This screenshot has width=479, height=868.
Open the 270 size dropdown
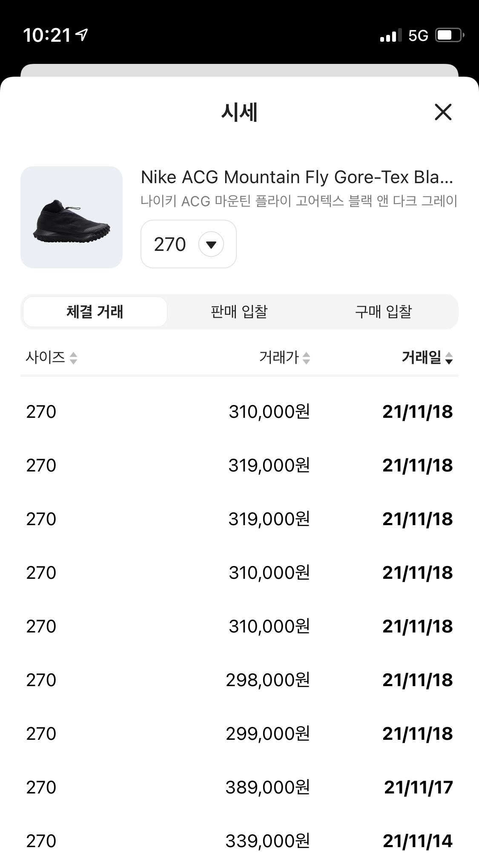click(188, 244)
